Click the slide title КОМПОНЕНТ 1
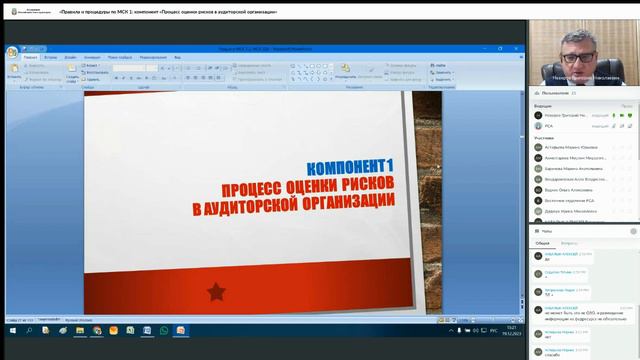Image resolution: width=640 pixels, height=360 pixels. coord(350,167)
